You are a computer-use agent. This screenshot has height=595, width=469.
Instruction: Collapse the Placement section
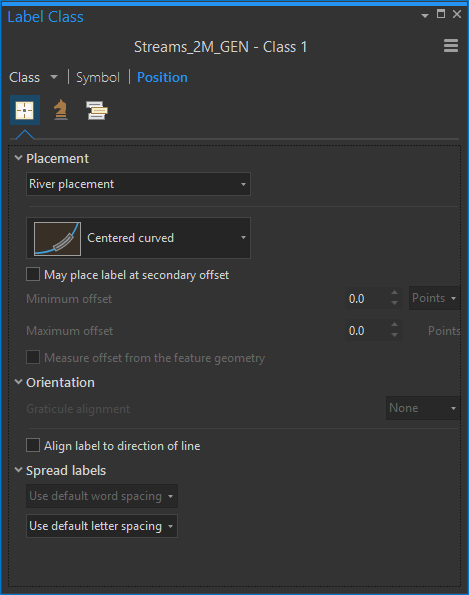[18, 158]
